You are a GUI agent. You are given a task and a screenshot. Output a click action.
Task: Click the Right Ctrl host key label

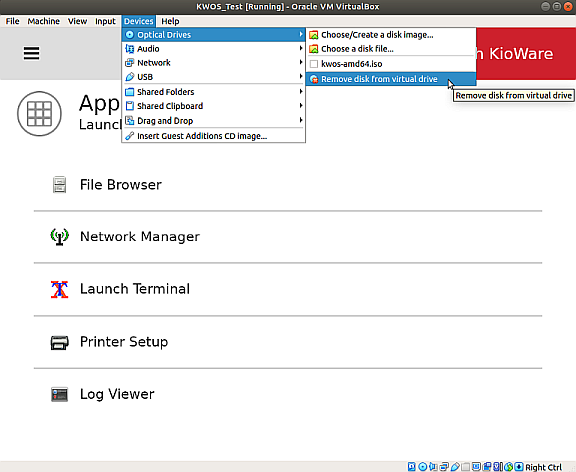click(543, 467)
